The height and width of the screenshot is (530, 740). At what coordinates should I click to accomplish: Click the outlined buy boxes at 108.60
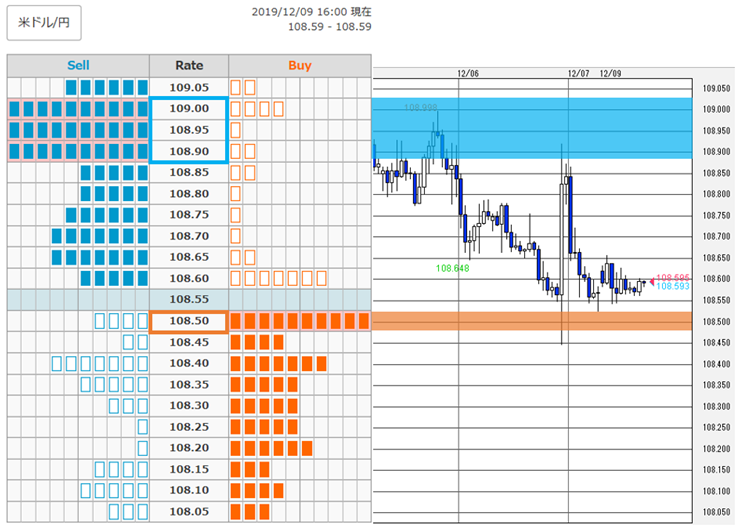[278, 278]
